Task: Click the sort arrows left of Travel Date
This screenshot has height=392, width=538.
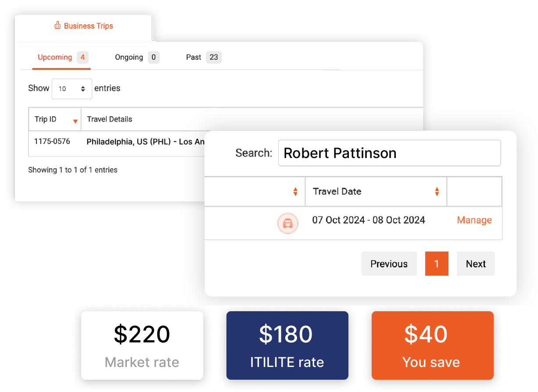Action: (x=295, y=191)
